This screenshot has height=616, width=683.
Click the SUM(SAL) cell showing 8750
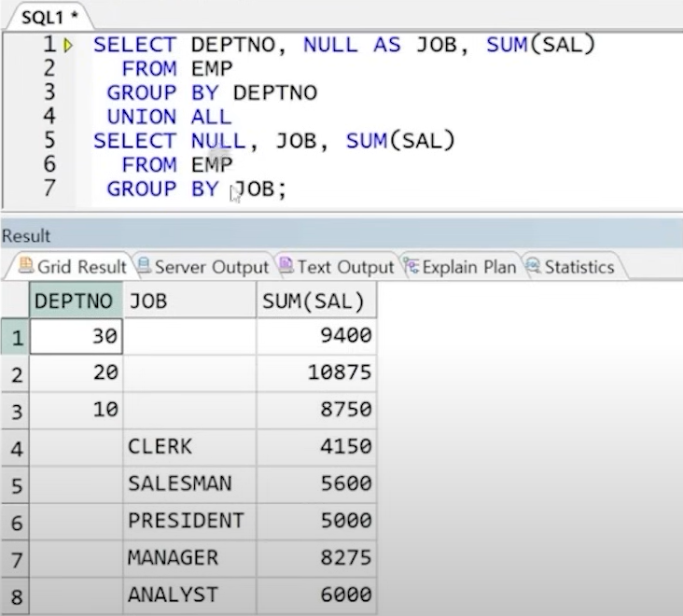point(316,411)
